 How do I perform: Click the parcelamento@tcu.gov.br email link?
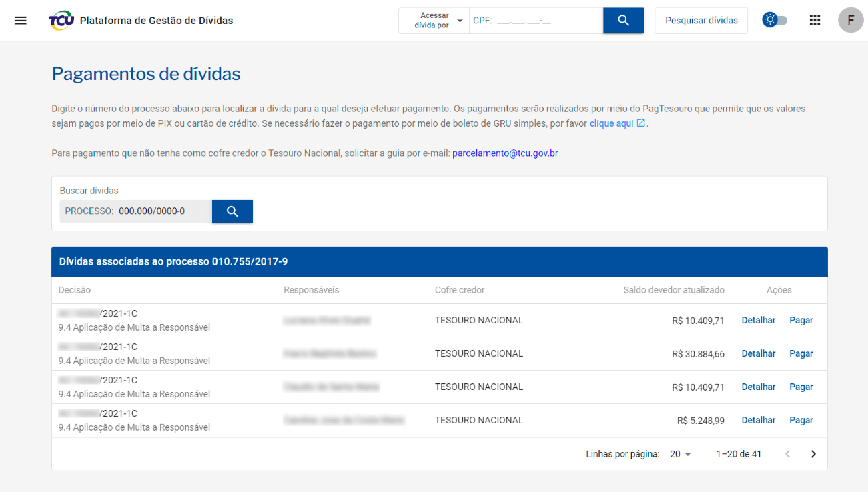tap(505, 153)
